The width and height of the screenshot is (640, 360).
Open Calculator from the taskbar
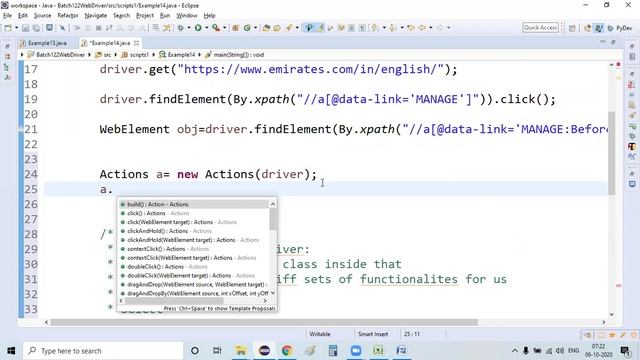333,350
